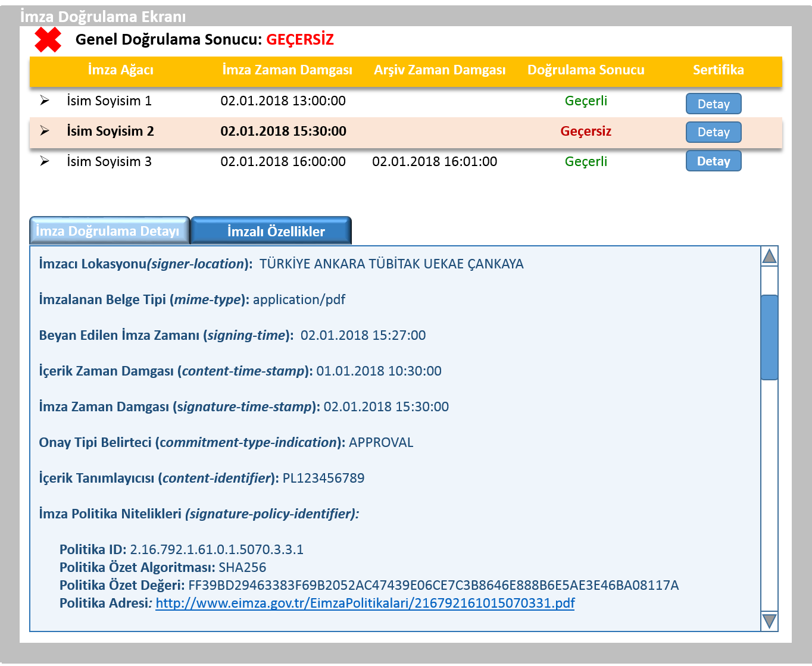The height and width of the screenshot is (666, 812).
Task: Click the Politika Özet Değeri hash value
Action: point(433,585)
